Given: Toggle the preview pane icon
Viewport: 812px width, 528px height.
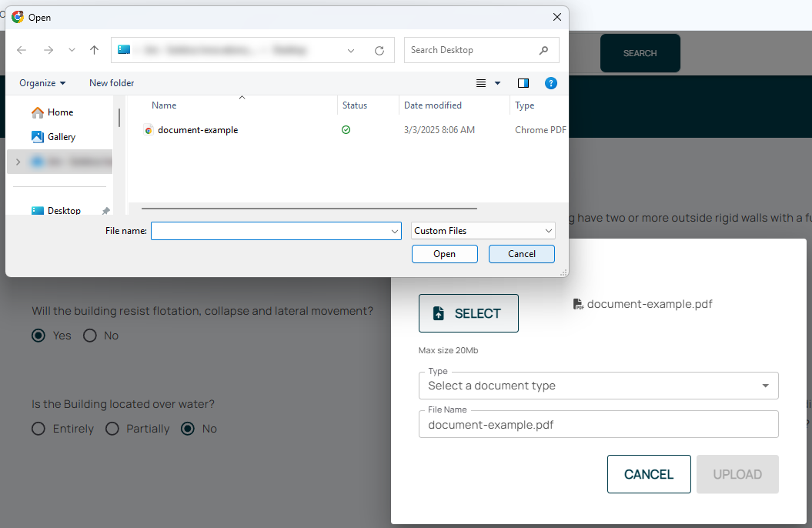Looking at the screenshot, I should coord(523,83).
